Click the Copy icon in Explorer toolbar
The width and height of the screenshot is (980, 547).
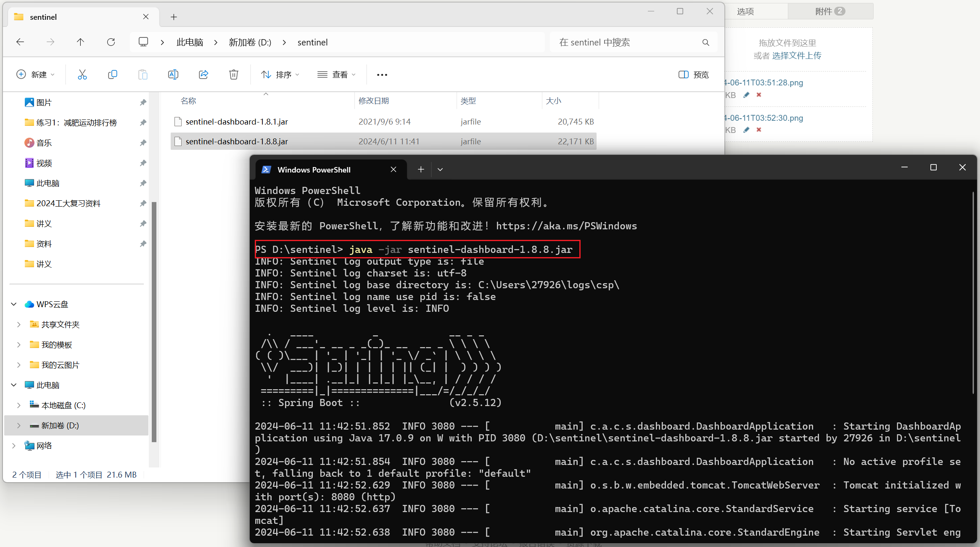[x=113, y=74]
